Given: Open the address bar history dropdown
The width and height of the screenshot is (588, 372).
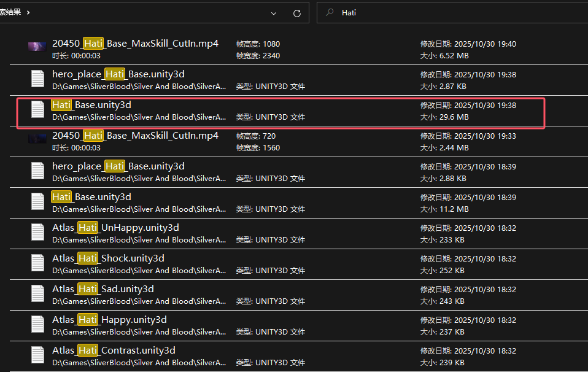Looking at the screenshot, I should click(273, 13).
